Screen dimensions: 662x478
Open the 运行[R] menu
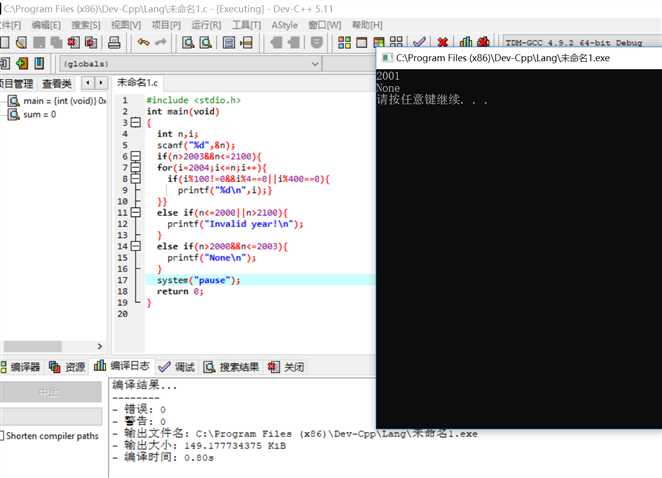[x=206, y=25]
